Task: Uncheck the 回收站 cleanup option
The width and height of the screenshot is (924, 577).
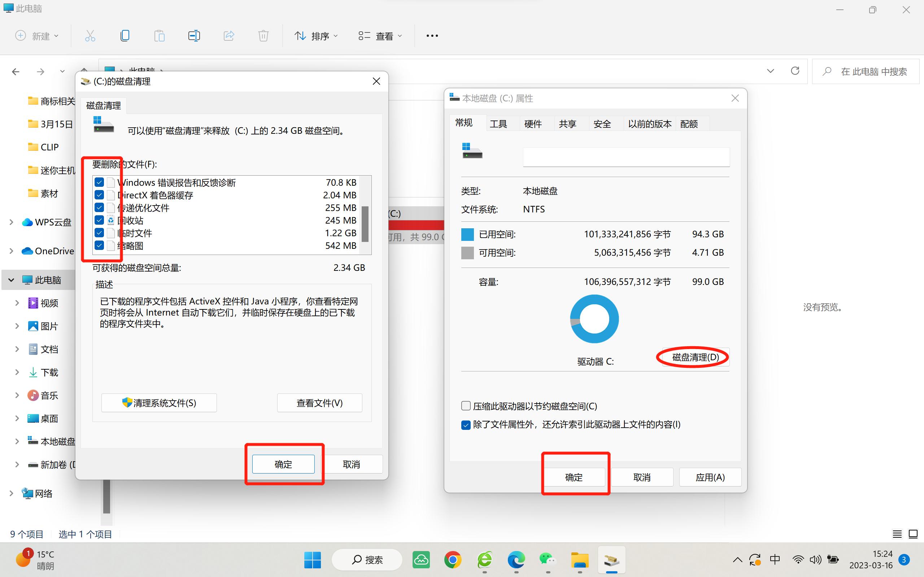Action: click(x=99, y=220)
